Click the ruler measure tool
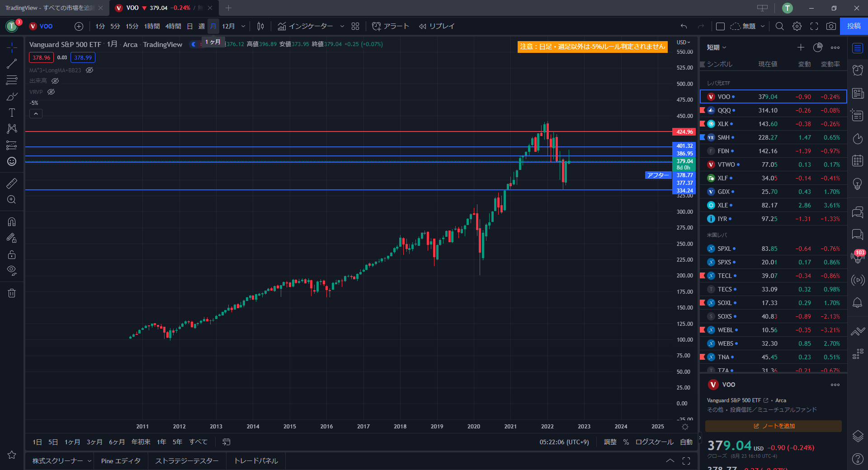 pyautogui.click(x=12, y=183)
